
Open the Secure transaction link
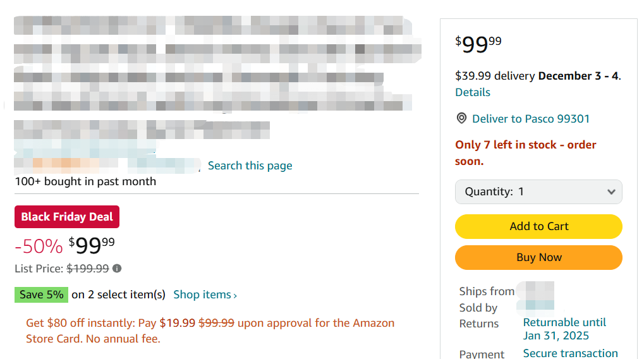[x=570, y=353]
